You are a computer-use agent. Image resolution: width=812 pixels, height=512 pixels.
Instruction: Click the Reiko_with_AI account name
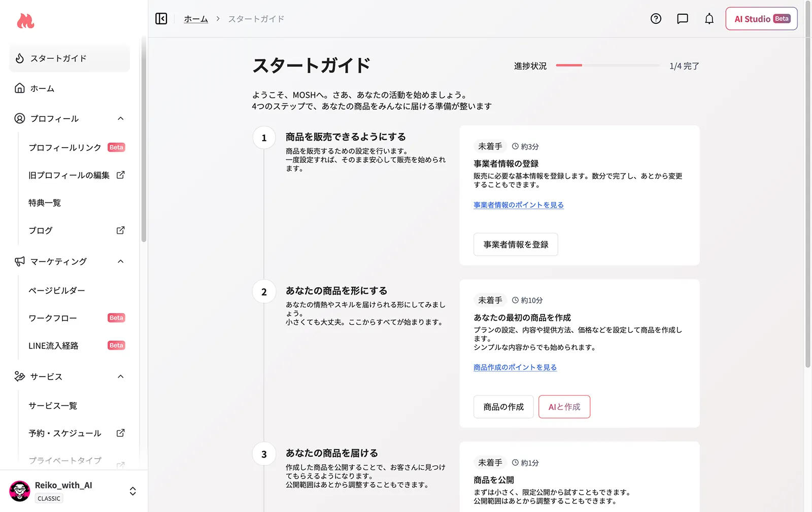click(x=63, y=485)
